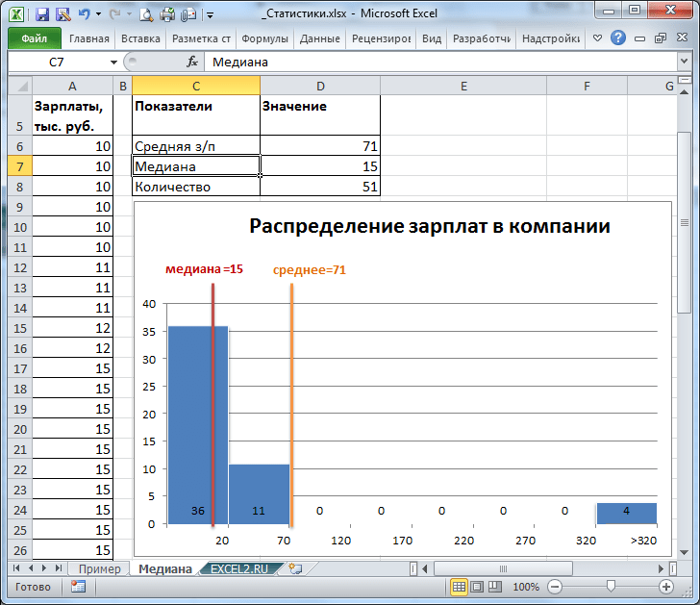Screen dimensions: 700x605
Task: Click the 100% zoom level indicator
Action: point(526,587)
